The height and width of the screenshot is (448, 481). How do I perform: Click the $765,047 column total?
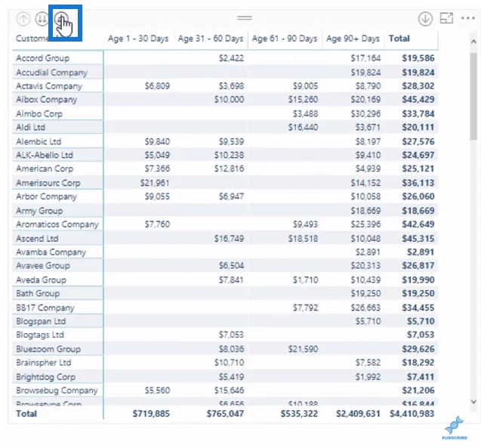point(225,414)
